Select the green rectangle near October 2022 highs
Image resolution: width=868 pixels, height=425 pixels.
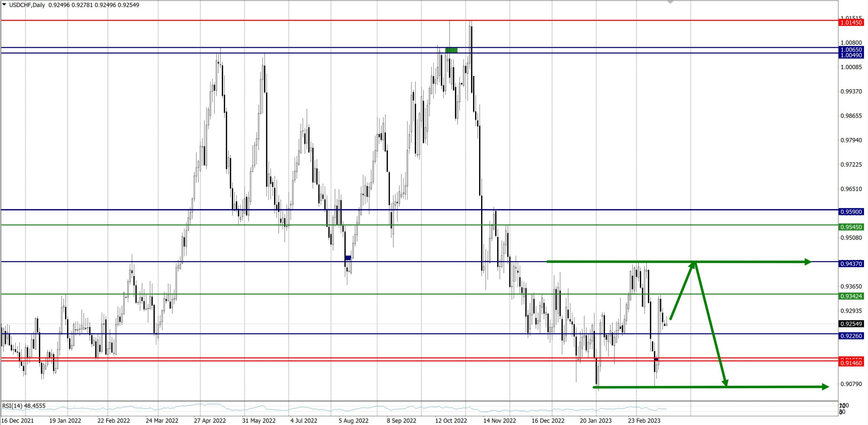point(451,50)
